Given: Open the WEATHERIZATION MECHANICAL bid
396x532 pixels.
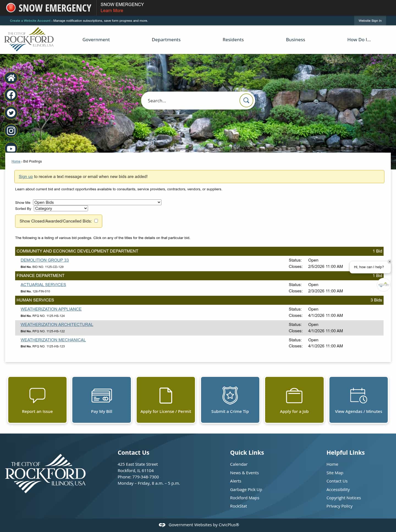Looking at the screenshot, I should [x=53, y=340].
